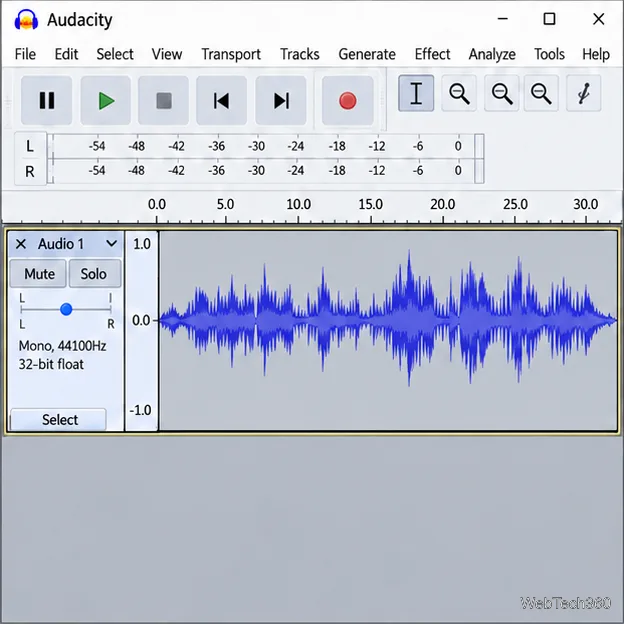This screenshot has height=624, width=624.
Task: Start playback with the green Play button
Action: click(x=106, y=100)
